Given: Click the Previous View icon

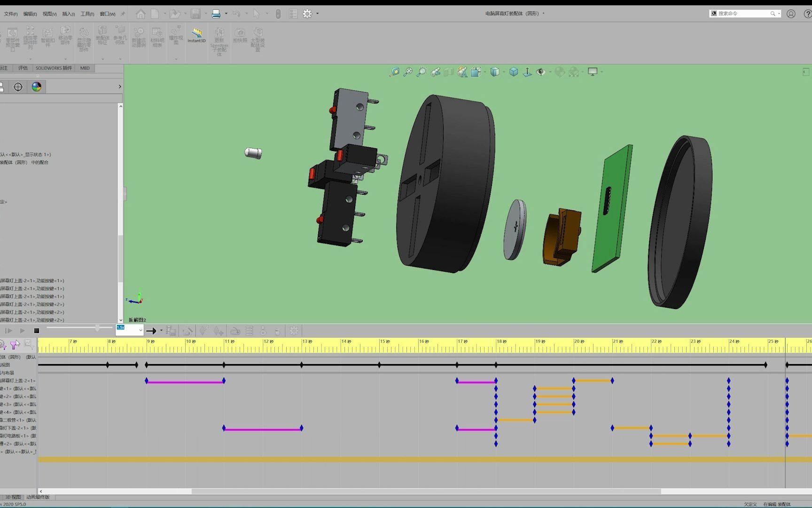Looking at the screenshot, I should (435, 71).
